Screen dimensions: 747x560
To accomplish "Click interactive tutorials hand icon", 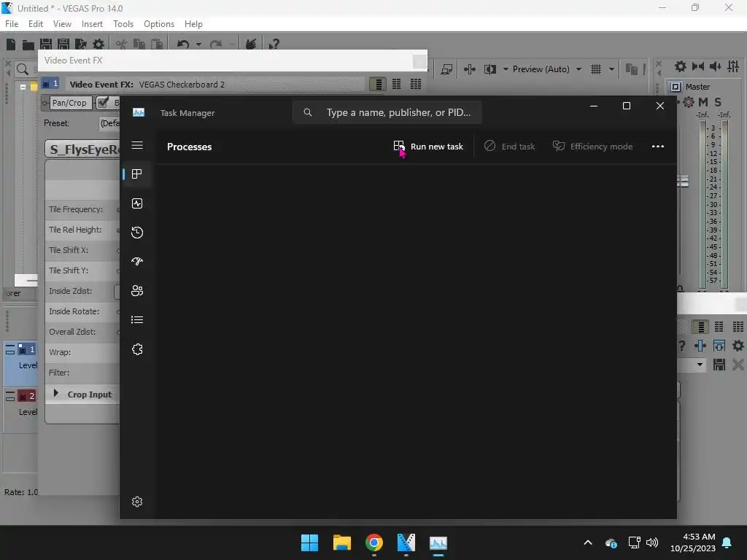I will click(251, 44).
